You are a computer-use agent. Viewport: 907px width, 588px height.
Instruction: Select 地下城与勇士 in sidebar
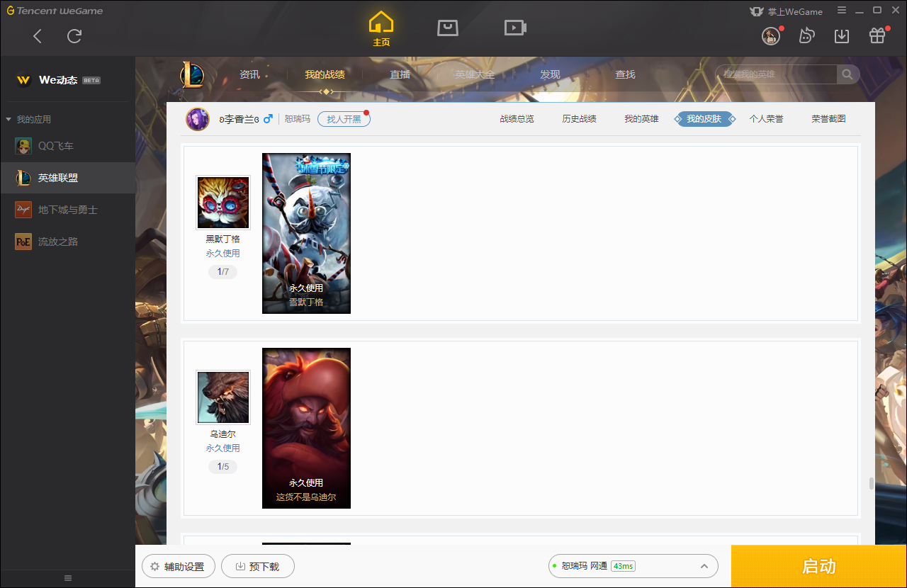(x=67, y=210)
